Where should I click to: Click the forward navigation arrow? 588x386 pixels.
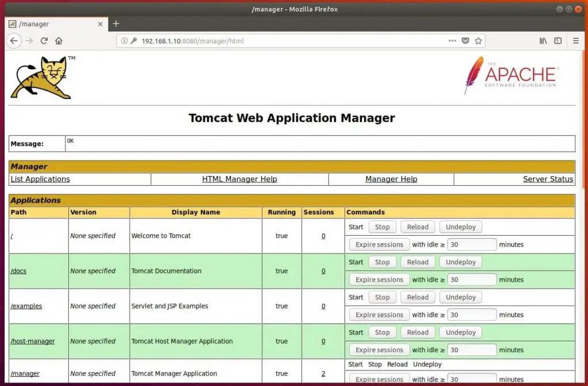(29, 41)
